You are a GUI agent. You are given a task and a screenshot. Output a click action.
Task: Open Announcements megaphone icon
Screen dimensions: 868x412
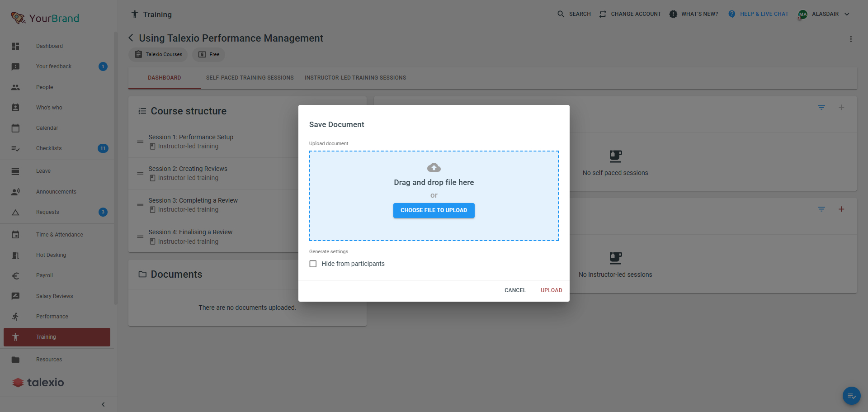[x=15, y=192]
